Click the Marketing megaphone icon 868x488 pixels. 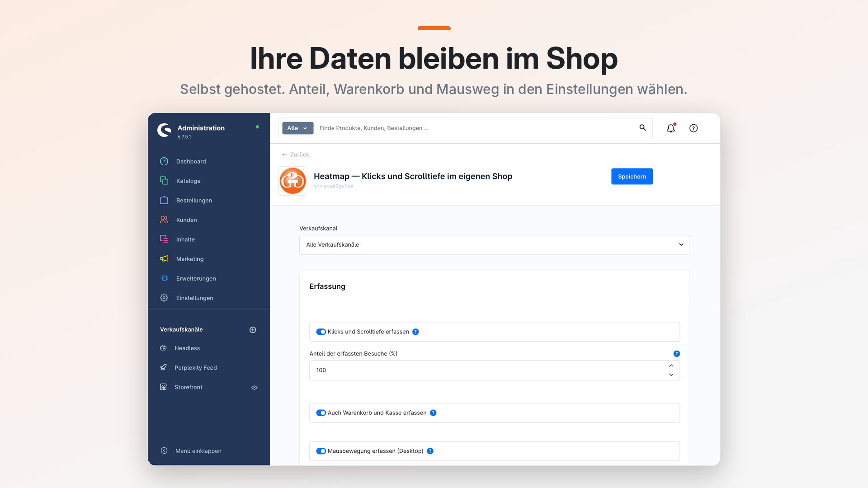[x=164, y=259]
